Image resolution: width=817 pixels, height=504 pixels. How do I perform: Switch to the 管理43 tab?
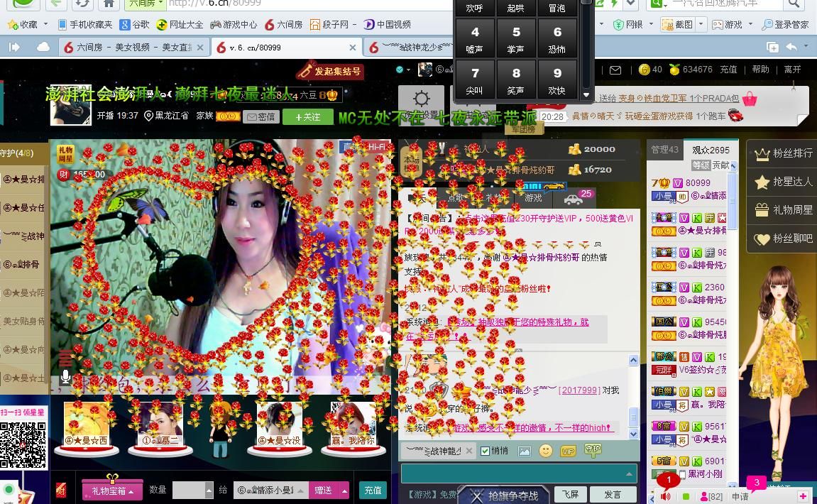coord(665,150)
